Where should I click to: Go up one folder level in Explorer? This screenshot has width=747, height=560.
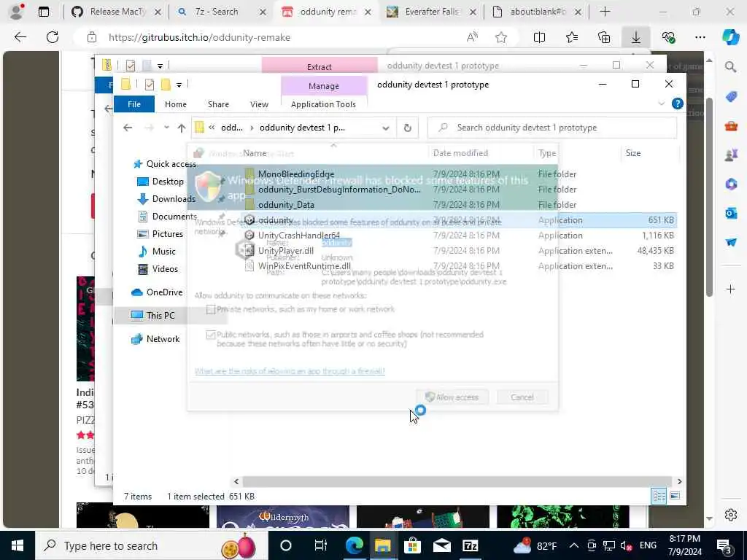pos(181,128)
